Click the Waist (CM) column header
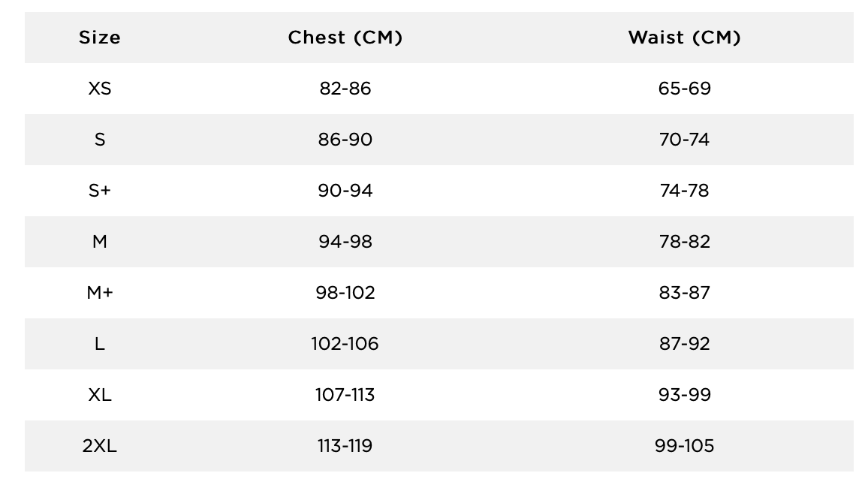This screenshot has height=485, width=868. (684, 37)
